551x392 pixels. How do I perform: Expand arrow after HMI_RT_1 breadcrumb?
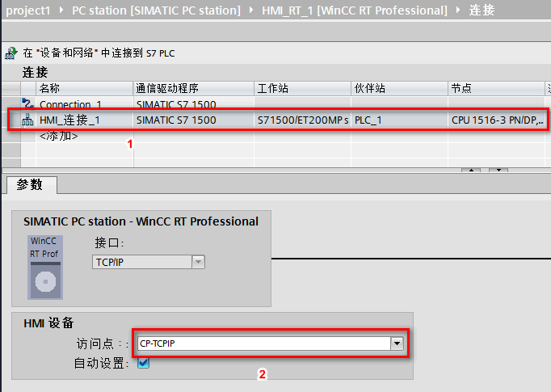point(458,10)
